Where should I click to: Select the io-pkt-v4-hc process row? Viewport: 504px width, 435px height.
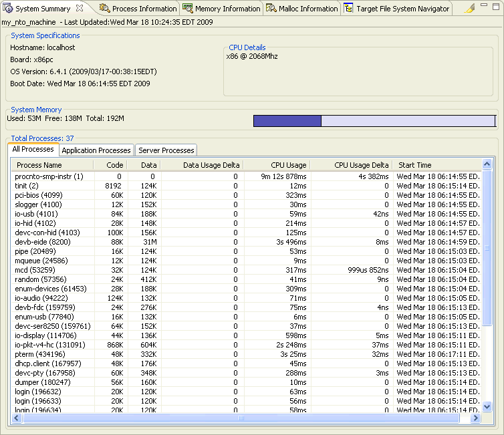pyautogui.click(x=49, y=345)
